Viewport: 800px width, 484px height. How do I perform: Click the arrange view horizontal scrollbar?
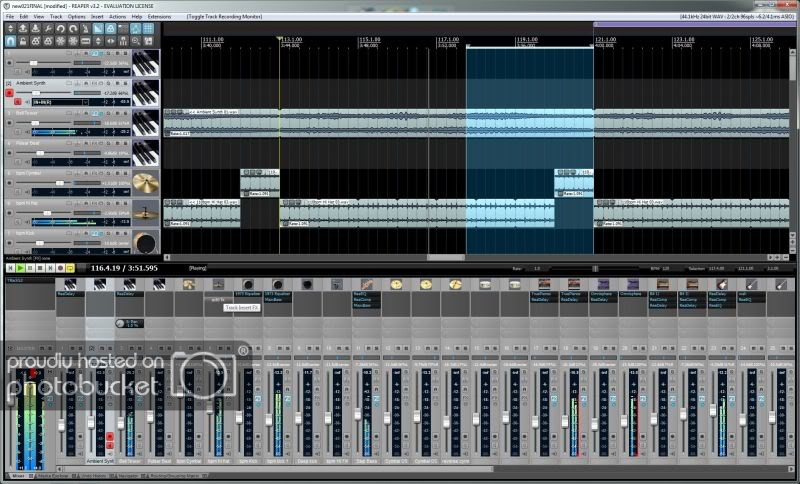[x=445, y=257]
